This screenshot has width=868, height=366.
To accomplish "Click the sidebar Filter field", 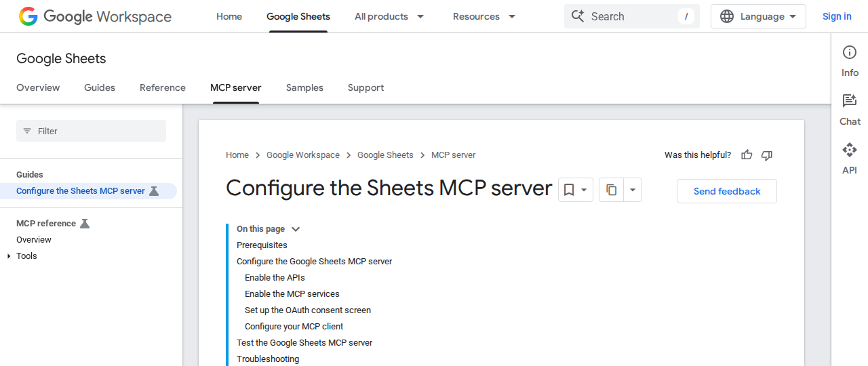I will [x=91, y=131].
